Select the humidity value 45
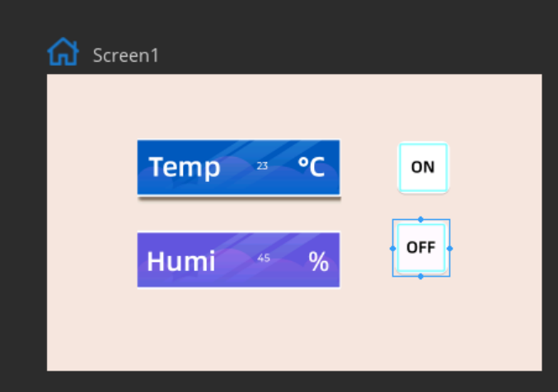The height and width of the screenshot is (392, 558). pyautogui.click(x=264, y=258)
